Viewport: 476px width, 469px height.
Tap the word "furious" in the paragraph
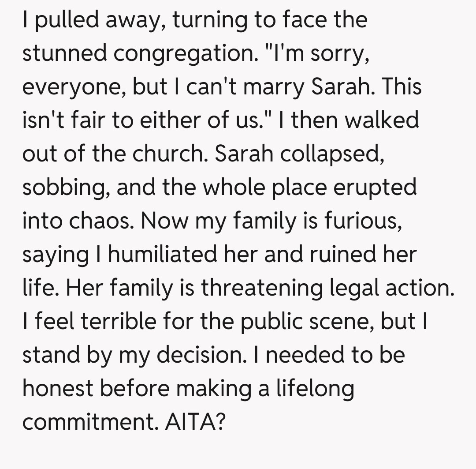coord(363,221)
